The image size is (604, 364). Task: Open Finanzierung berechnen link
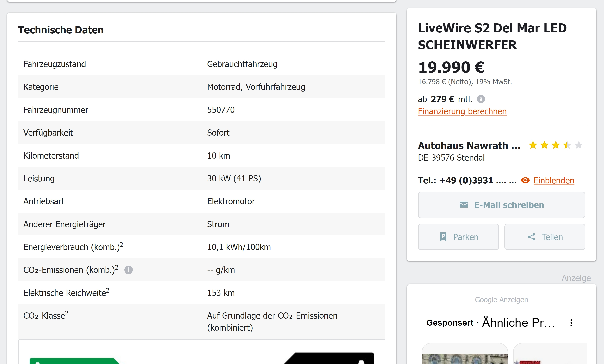click(462, 111)
